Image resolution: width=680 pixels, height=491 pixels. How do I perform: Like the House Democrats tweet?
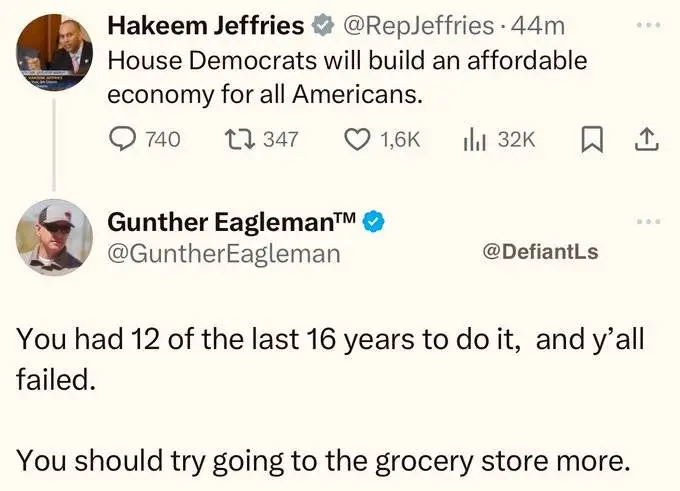point(358,140)
